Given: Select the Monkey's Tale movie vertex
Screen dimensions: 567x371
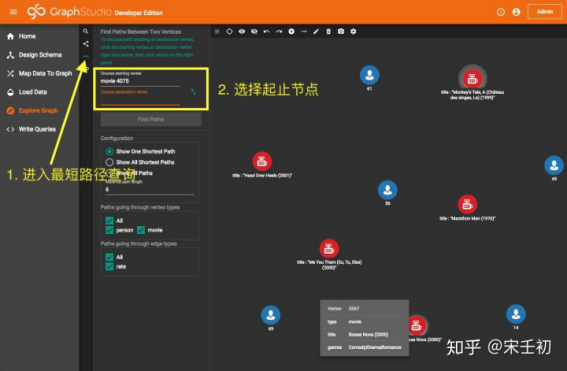Looking at the screenshot, I should [472, 78].
